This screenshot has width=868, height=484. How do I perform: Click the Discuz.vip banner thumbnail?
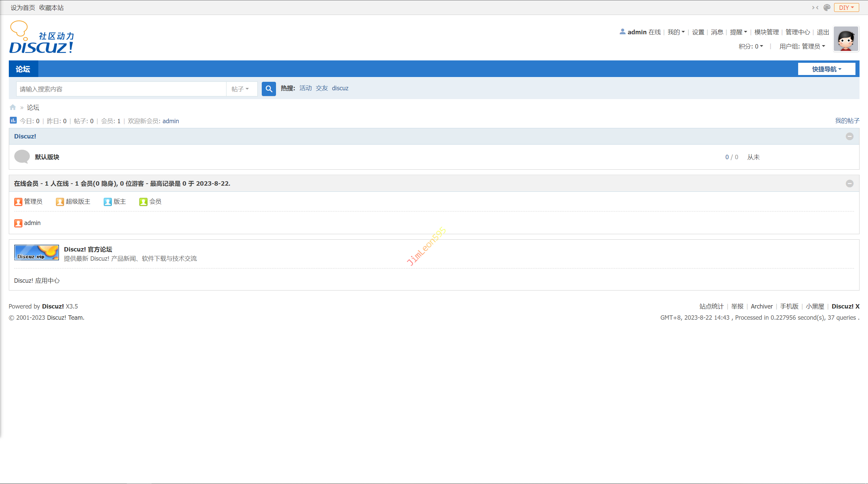pos(37,253)
